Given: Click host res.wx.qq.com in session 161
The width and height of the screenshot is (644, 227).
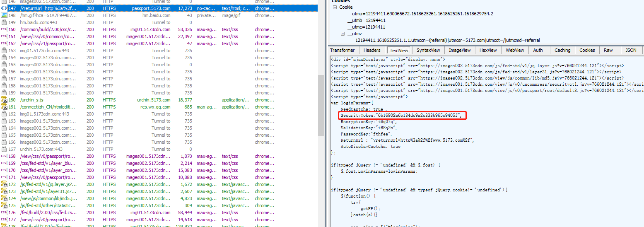Looking at the screenshot, I should point(155,107).
